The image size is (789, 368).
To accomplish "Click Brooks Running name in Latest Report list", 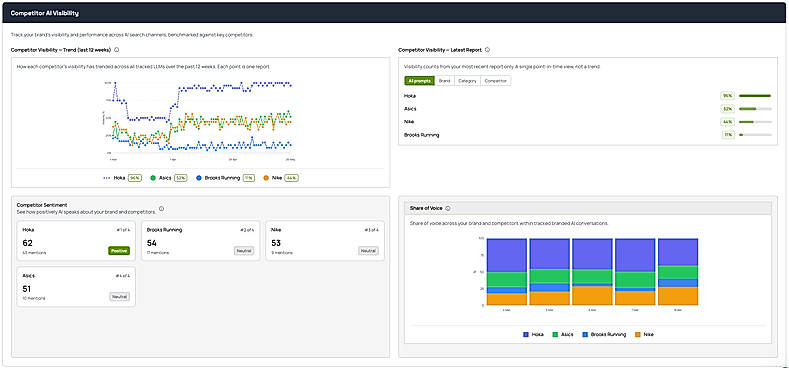I will pos(422,134).
